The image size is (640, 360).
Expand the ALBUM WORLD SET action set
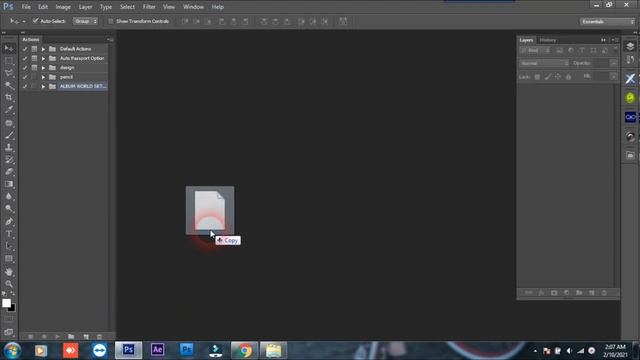[43, 87]
